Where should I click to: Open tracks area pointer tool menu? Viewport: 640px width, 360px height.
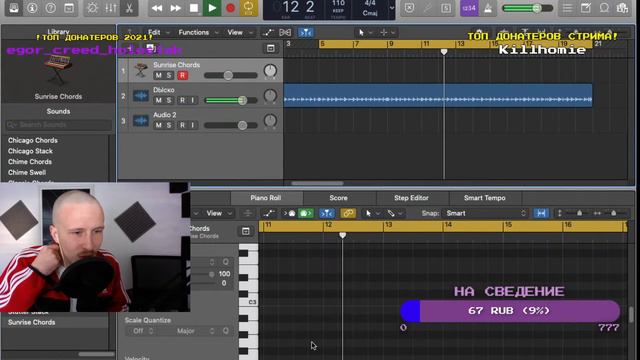(x=364, y=32)
